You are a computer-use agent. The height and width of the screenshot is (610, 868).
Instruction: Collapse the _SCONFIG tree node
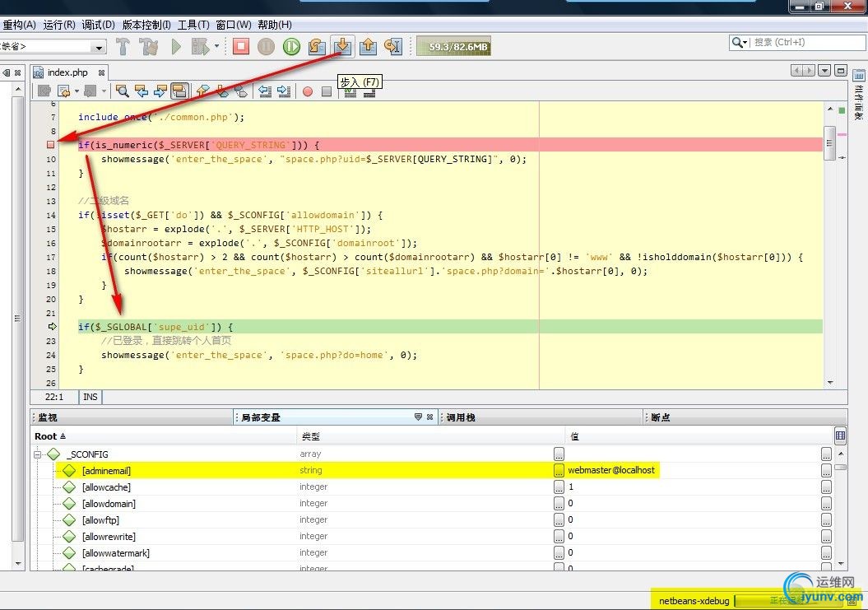point(38,454)
